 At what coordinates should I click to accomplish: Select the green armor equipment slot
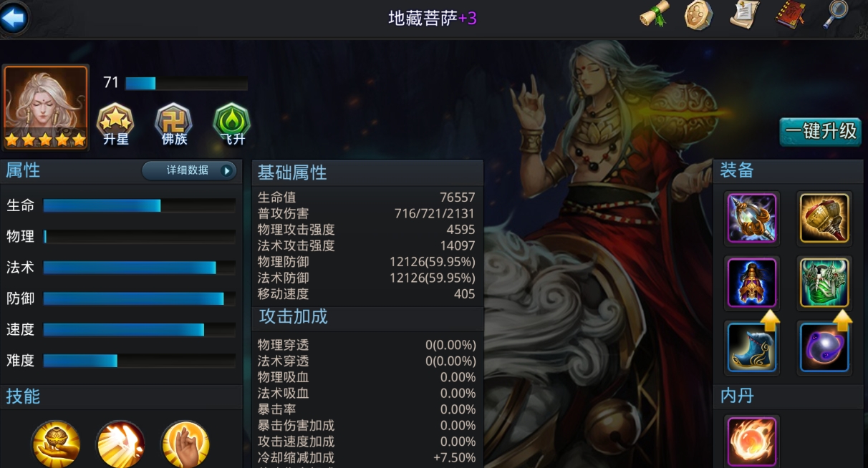tap(824, 283)
